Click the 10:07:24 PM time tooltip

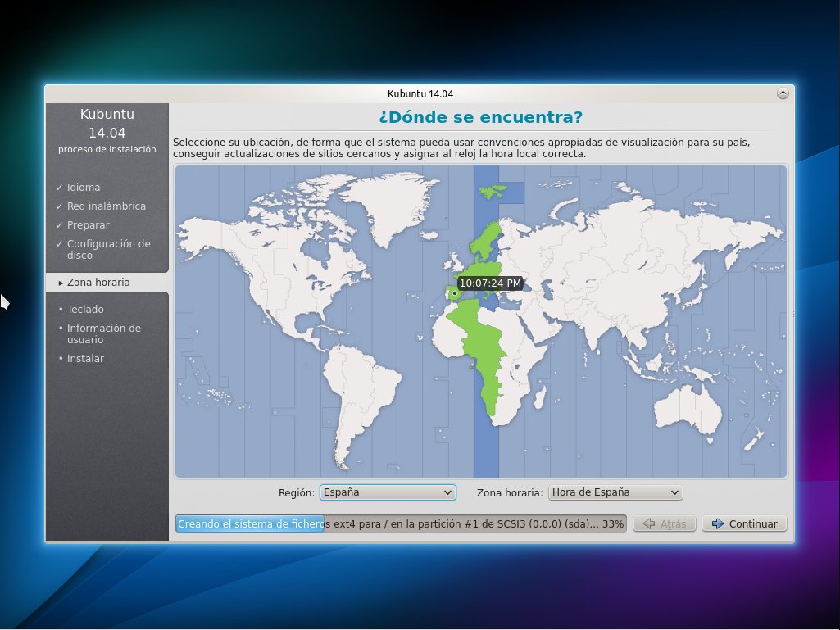click(490, 283)
